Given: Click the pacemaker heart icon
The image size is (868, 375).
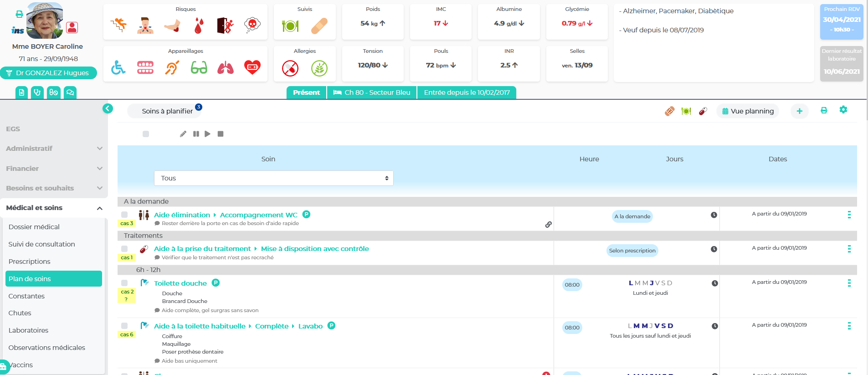Looking at the screenshot, I should (252, 68).
